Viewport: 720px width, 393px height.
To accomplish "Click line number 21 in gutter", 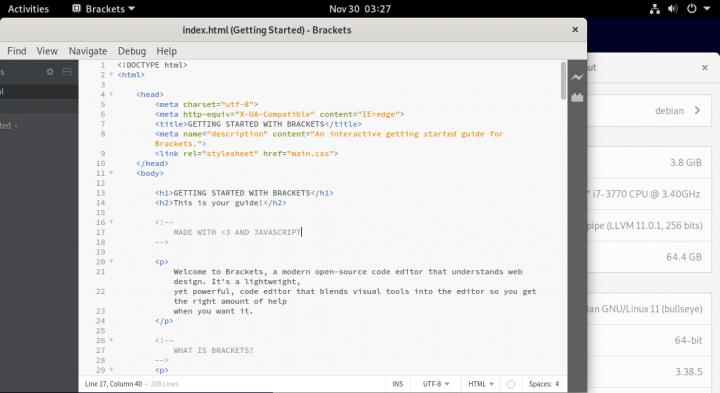I will 101,272.
